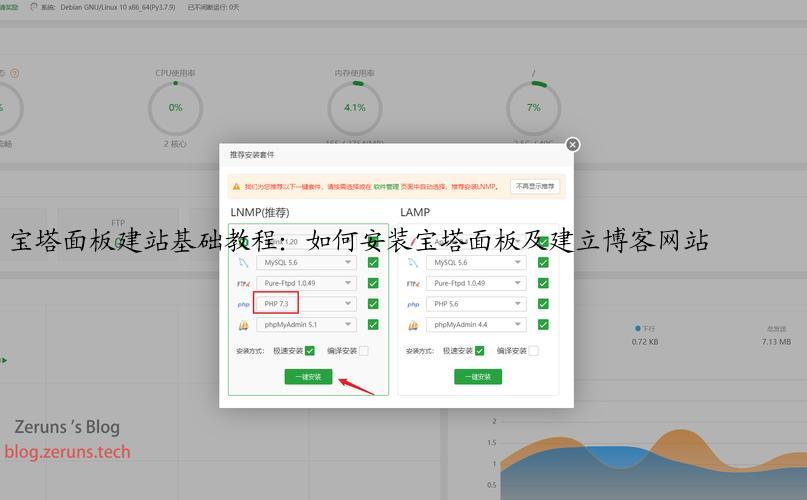807x500 pixels.
Task: Click the FTP icon in LNMP column
Action: coord(243,283)
